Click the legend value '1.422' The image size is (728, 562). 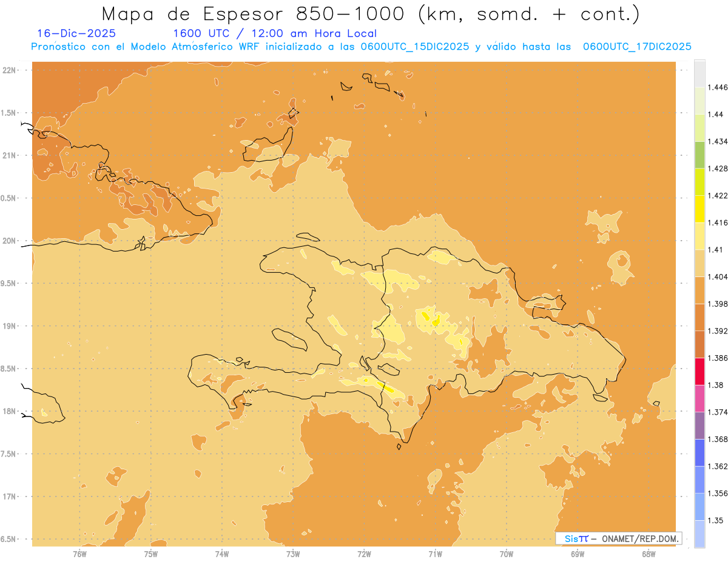(718, 195)
